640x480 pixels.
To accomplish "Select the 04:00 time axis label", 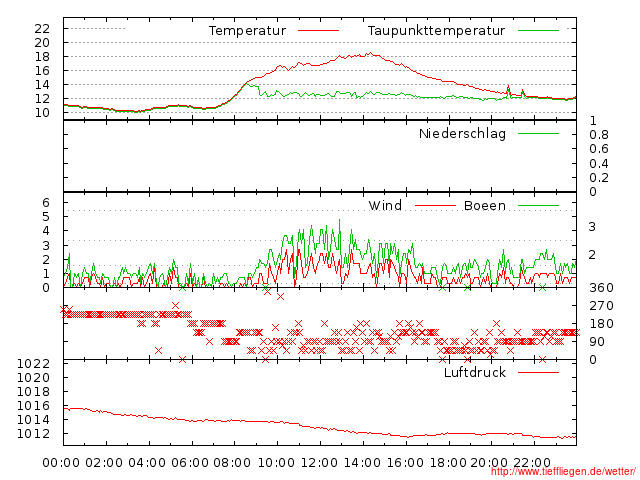I will pyautogui.click(x=147, y=463).
